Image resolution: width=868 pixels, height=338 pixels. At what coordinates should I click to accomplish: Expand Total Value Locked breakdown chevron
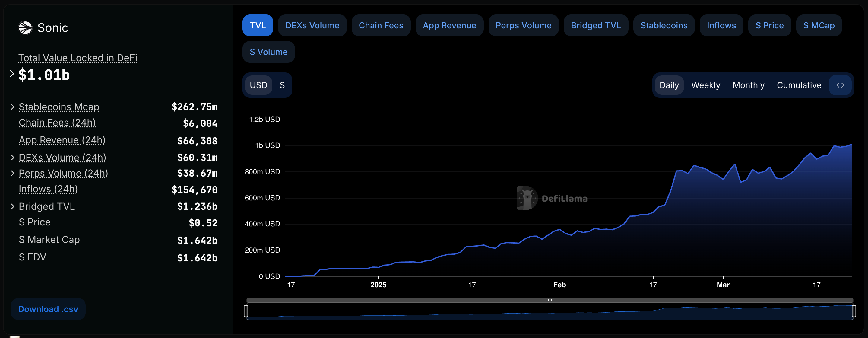[12, 74]
